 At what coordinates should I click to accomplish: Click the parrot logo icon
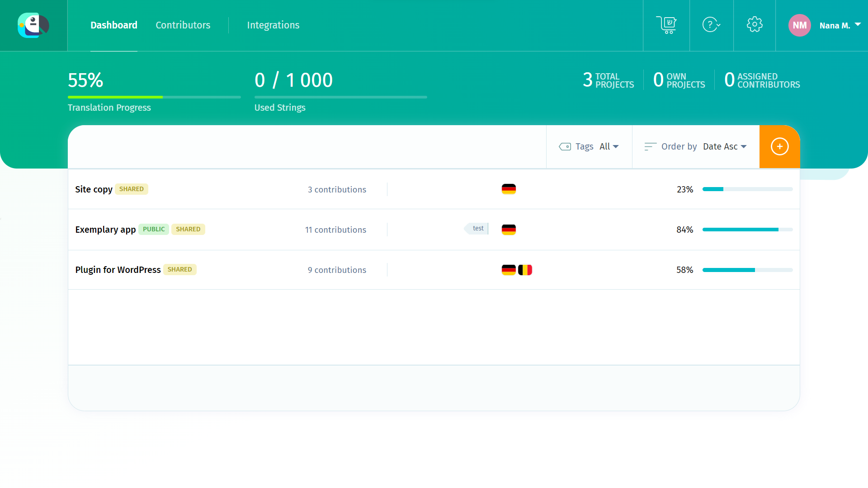(x=33, y=25)
